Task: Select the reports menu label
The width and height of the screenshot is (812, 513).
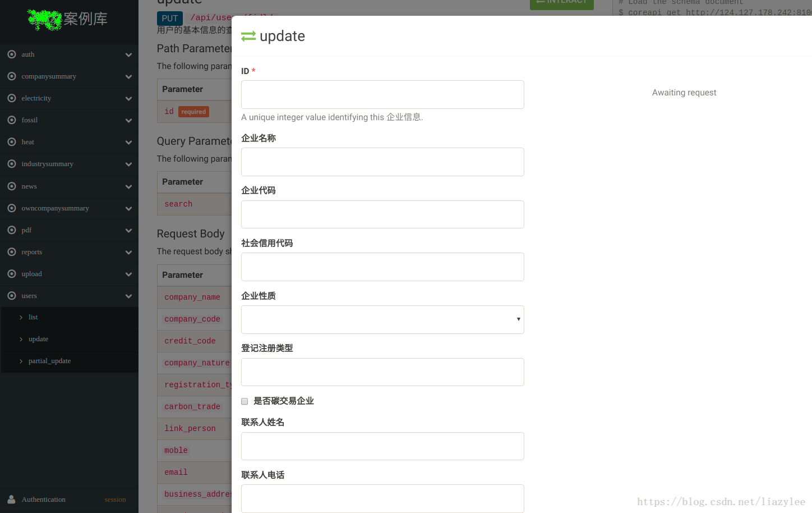Action: pos(32,252)
